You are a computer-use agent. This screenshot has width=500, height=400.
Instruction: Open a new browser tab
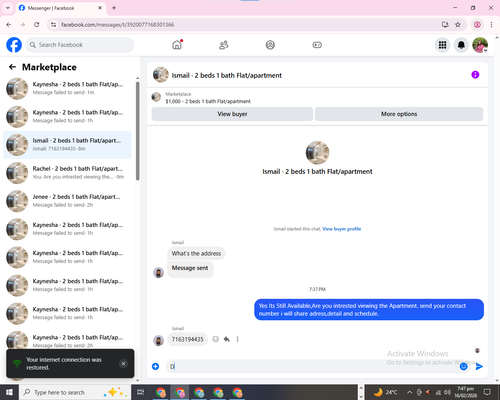click(114, 8)
